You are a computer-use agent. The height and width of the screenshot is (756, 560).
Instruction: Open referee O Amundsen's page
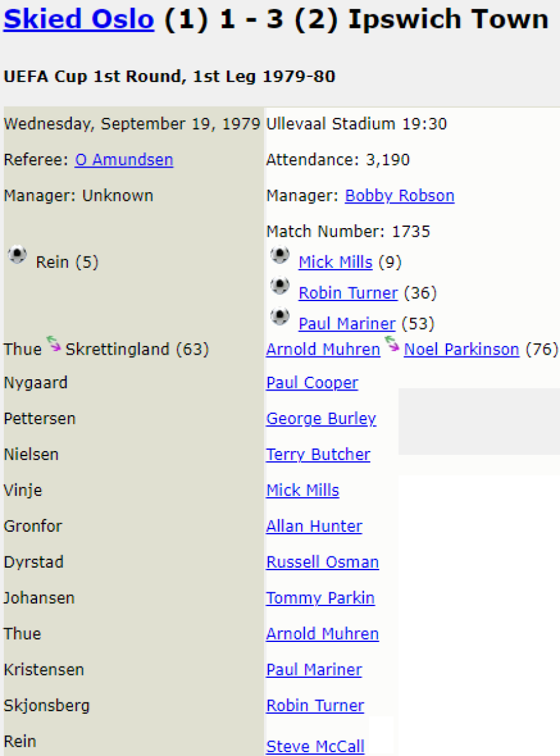tap(124, 160)
